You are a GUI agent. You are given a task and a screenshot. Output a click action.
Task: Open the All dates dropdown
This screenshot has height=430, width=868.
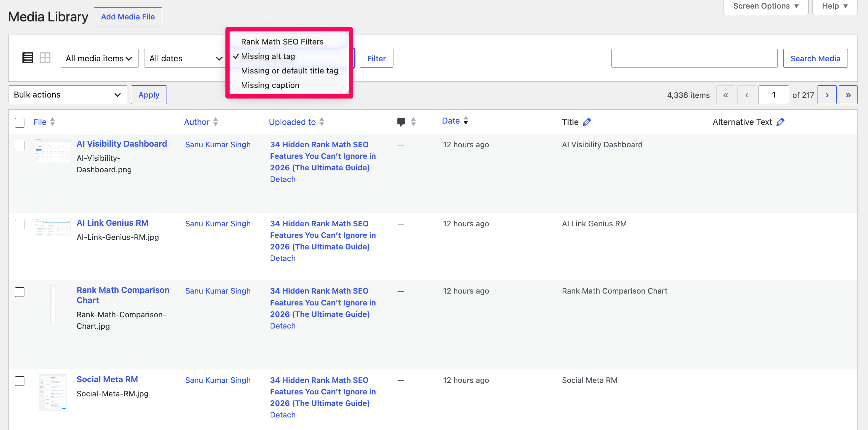(x=185, y=58)
